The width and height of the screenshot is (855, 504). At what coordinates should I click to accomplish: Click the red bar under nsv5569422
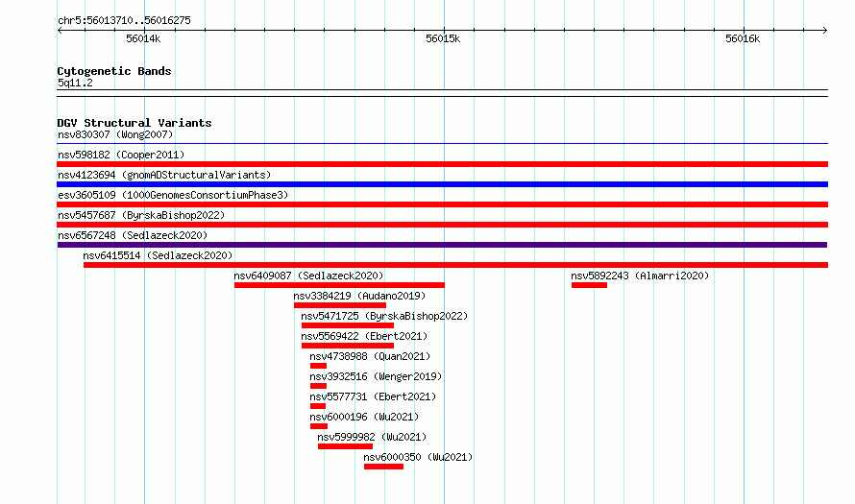click(x=348, y=346)
